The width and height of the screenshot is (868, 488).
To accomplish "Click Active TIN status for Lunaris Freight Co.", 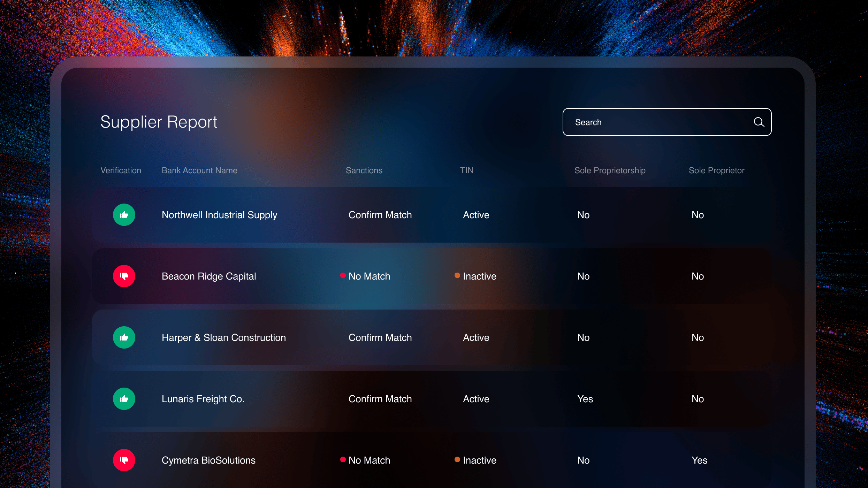I will pos(476,399).
